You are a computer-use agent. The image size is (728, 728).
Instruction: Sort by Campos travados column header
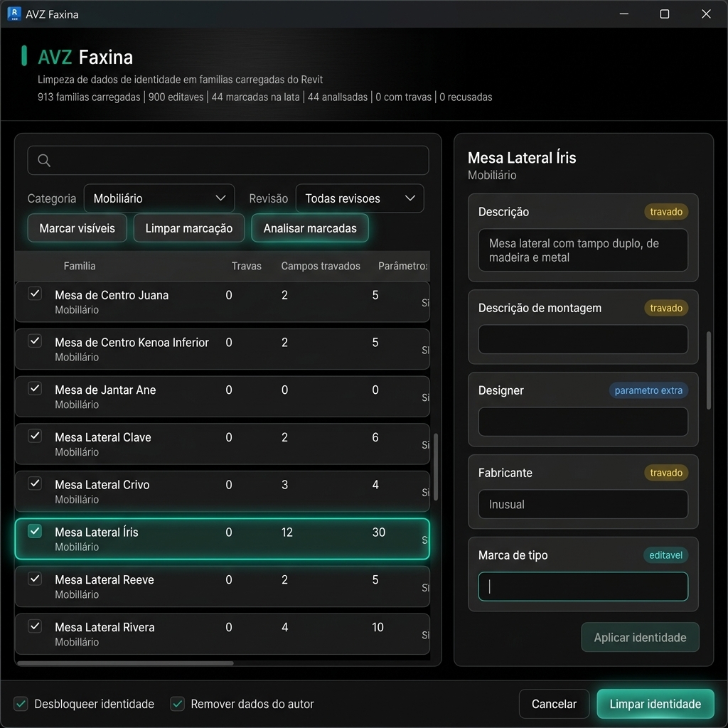[x=321, y=266]
